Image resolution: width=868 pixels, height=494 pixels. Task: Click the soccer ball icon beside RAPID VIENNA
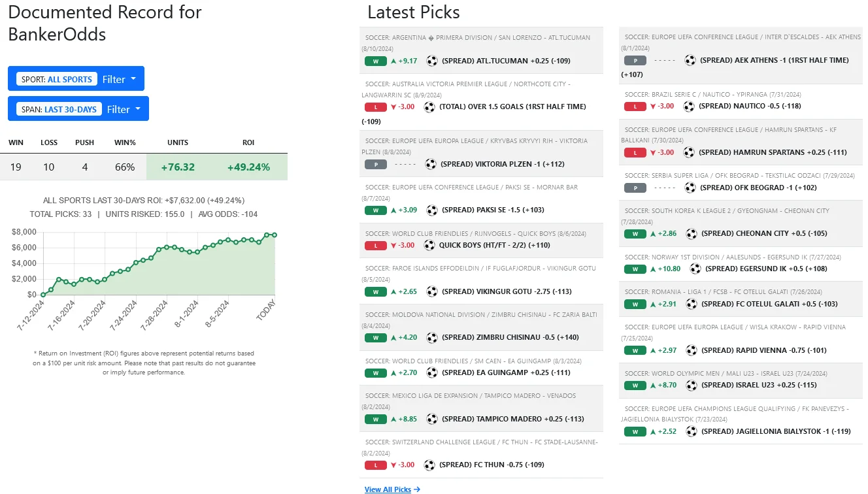tap(692, 350)
